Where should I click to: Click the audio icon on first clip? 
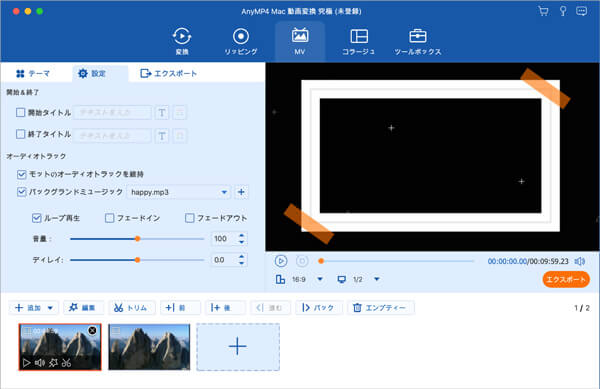point(40,362)
